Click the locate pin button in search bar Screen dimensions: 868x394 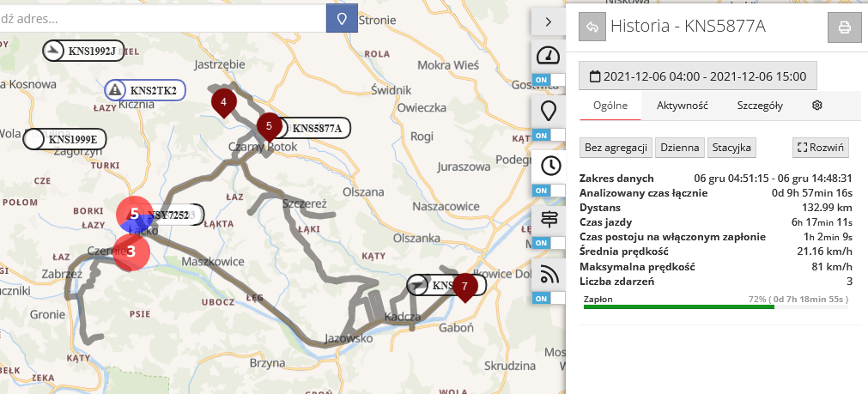pyautogui.click(x=342, y=18)
